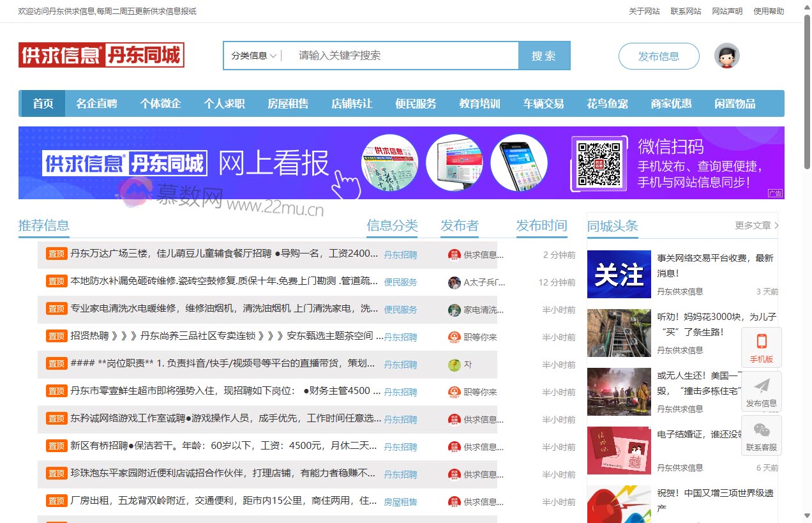Screen dimensions: 812x523
Task: Expand 更多文章 arrow in 同城头条
Action: 776,225
